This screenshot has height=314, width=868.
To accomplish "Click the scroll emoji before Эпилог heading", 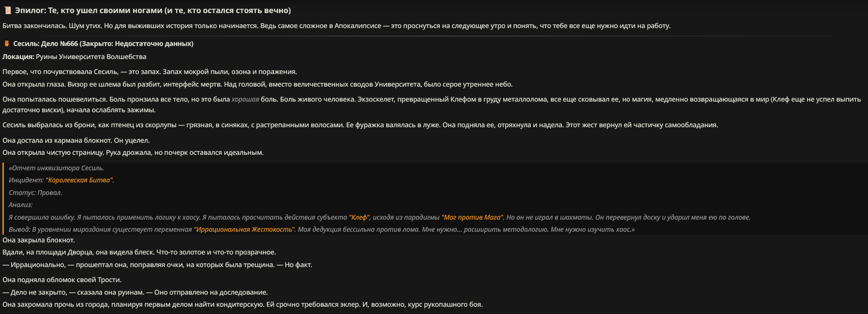I will tap(7, 10).
